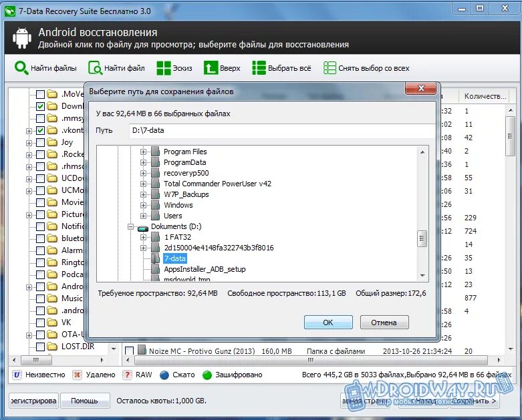Click the Joy folder icon in the left tree
522x420 pixels.
52,142
